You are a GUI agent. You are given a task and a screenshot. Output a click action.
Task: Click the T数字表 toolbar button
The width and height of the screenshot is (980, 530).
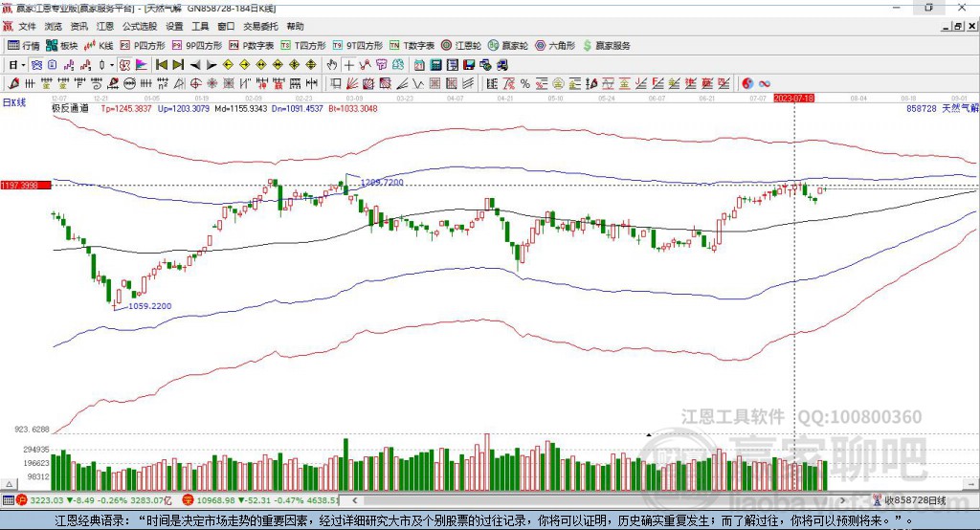pos(412,45)
